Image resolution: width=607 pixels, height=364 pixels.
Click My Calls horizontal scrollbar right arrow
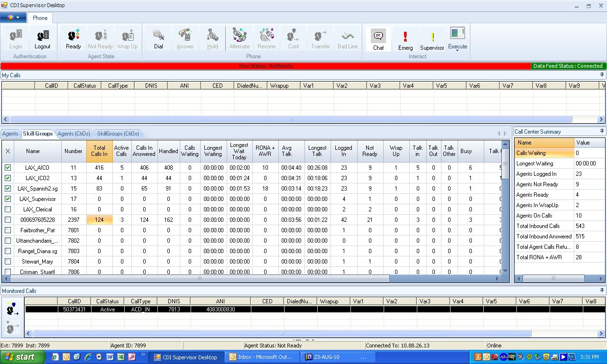click(x=601, y=119)
